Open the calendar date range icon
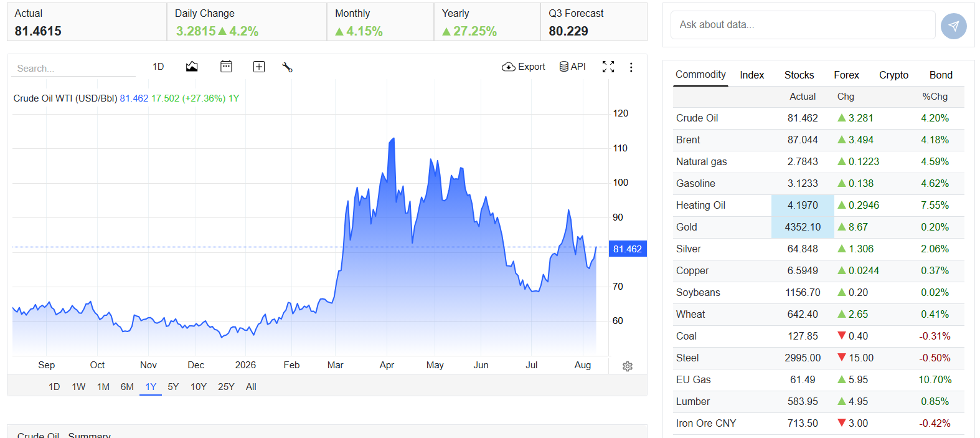980x438 pixels. pos(226,67)
